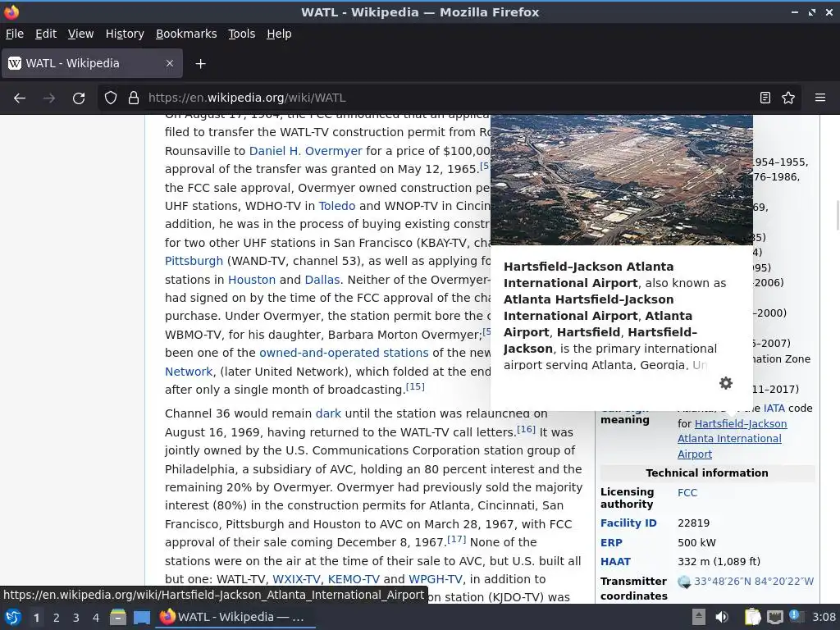Image resolution: width=840 pixels, height=630 pixels.
Task: Open citation [16]
Action: tap(526, 429)
